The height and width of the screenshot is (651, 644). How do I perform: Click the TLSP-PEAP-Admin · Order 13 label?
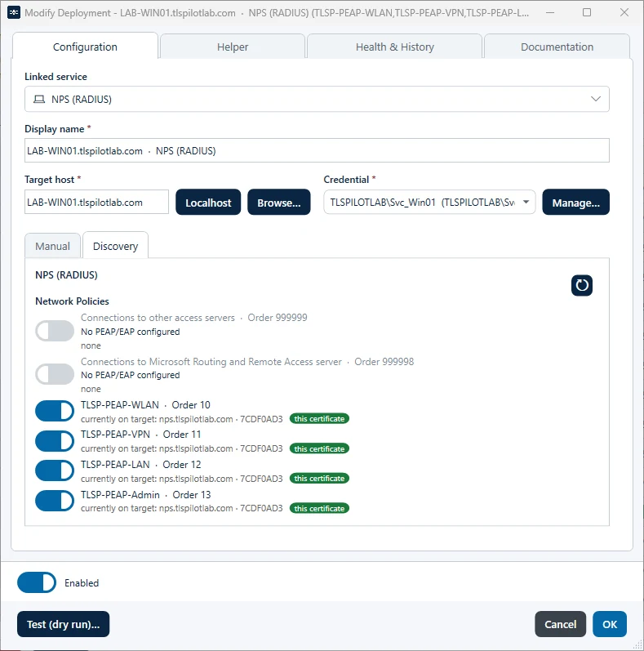click(146, 494)
